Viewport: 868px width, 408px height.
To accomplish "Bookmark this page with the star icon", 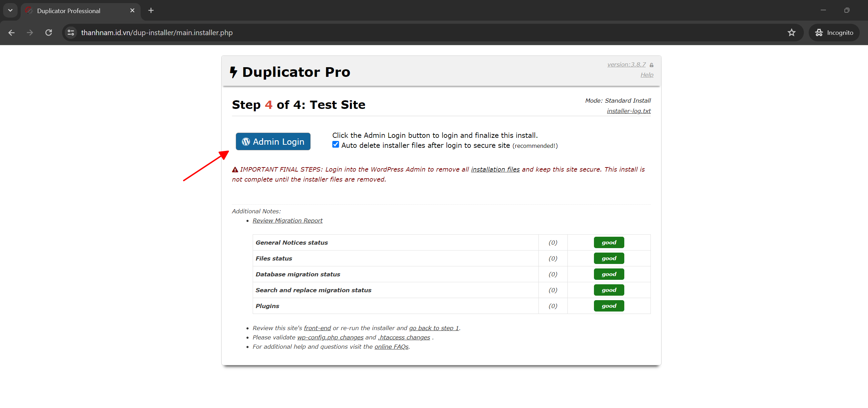I will [791, 33].
